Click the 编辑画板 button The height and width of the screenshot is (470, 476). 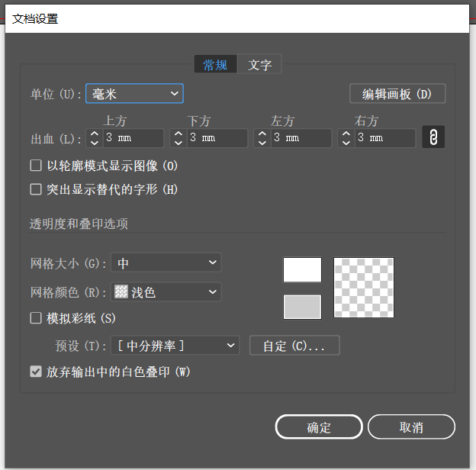(397, 94)
